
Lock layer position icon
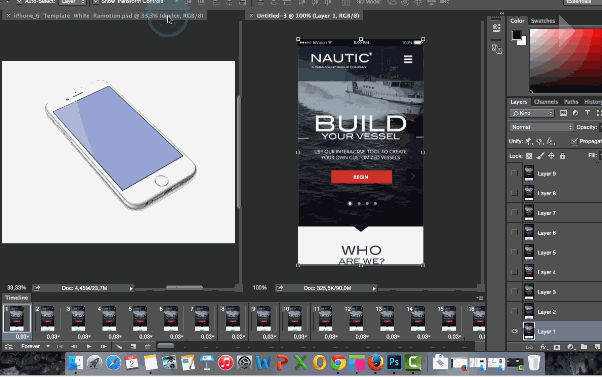pos(551,156)
